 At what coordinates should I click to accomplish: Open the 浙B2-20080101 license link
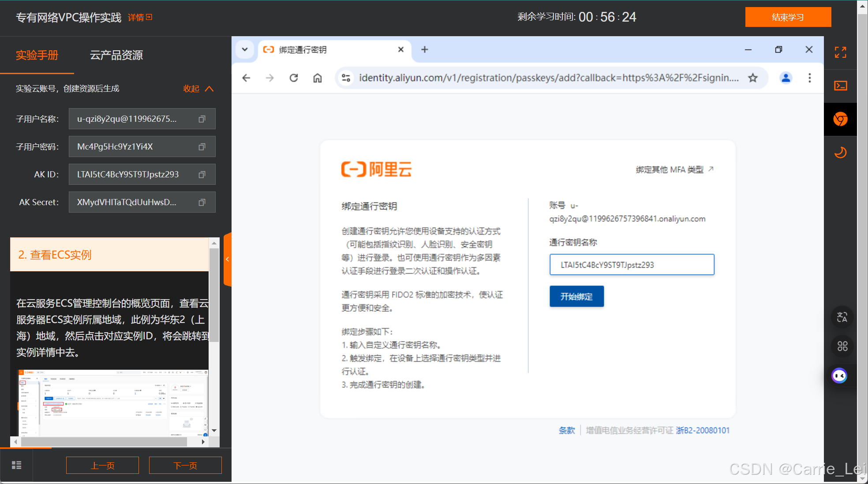click(703, 431)
